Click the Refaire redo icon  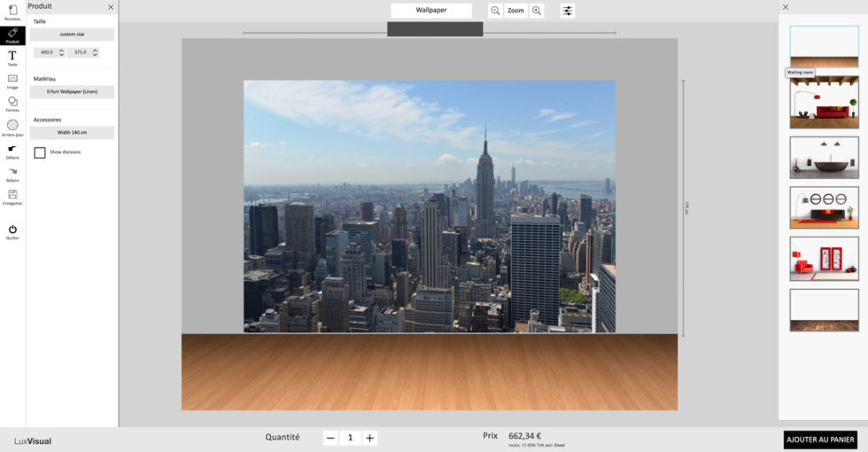[x=12, y=172]
